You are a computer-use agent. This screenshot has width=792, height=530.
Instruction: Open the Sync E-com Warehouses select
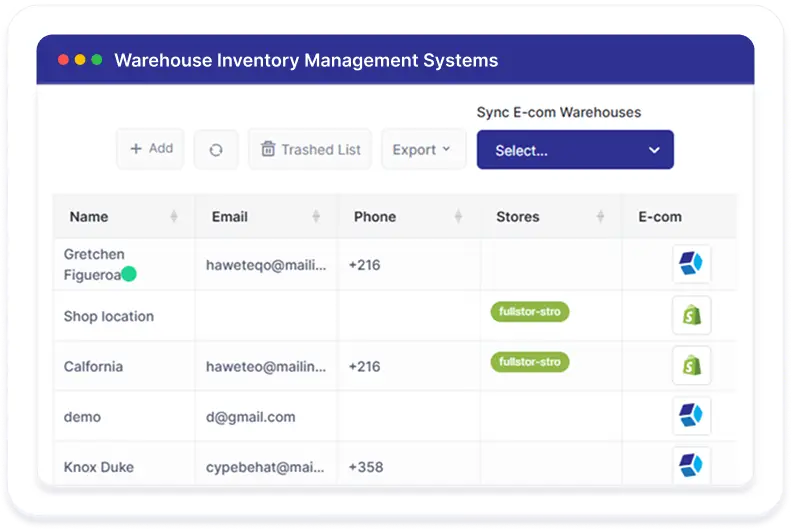tap(575, 150)
